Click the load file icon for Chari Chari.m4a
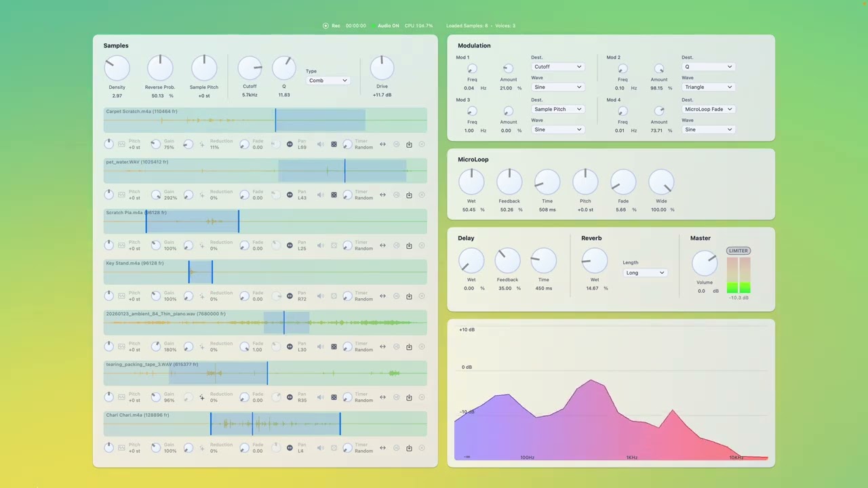 click(409, 448)
